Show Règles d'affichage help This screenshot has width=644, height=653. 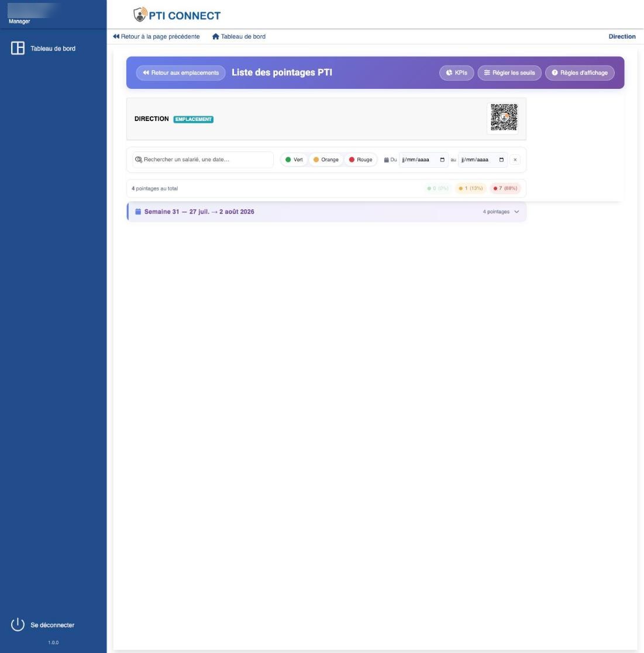(x=580, y=72)
